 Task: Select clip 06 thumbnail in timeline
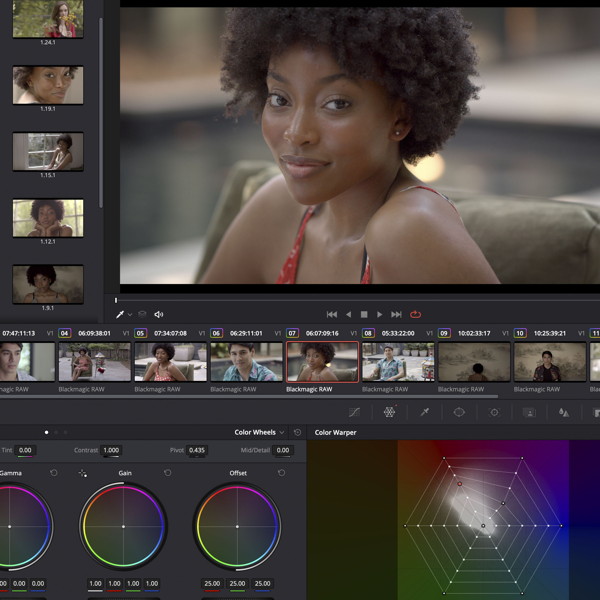tap(246, 362)
